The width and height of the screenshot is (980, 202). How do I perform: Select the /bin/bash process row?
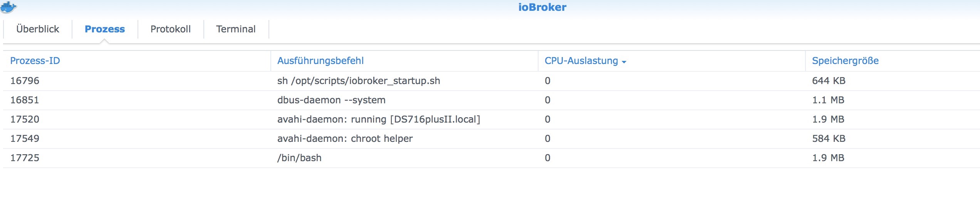[299, 158]
